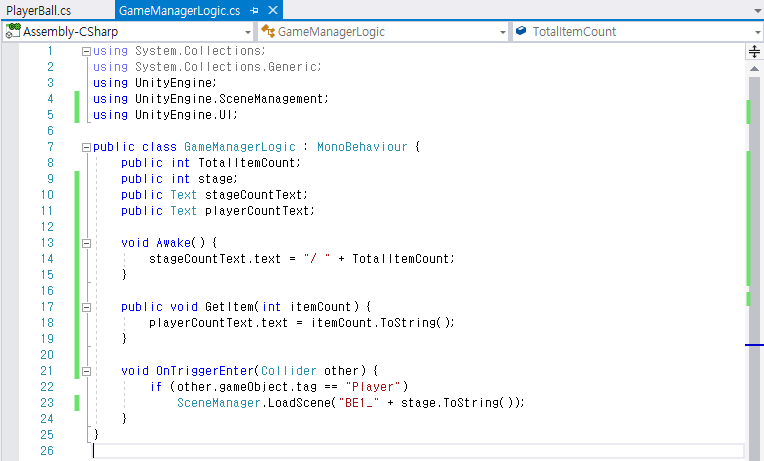
Task: Open the TotalItemCount member dropdown
Action: (x=758, y=32)
